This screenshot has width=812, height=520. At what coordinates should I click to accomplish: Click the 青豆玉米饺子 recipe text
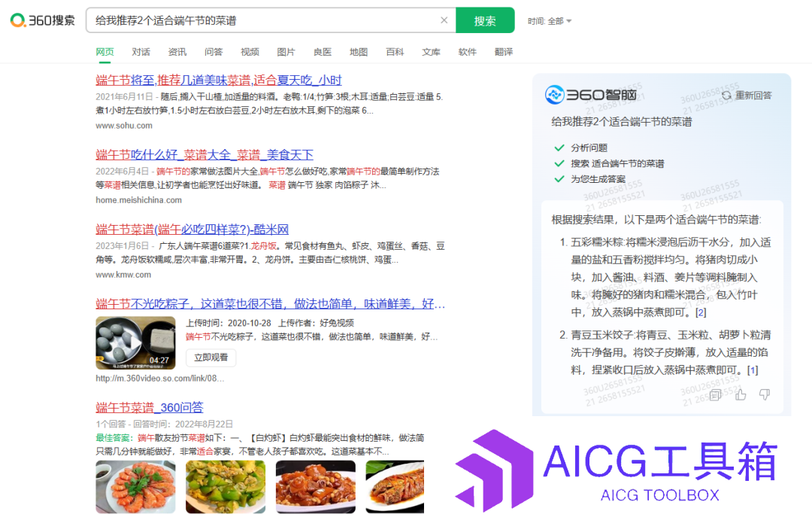pyautogui.click(x=671, y=352)
